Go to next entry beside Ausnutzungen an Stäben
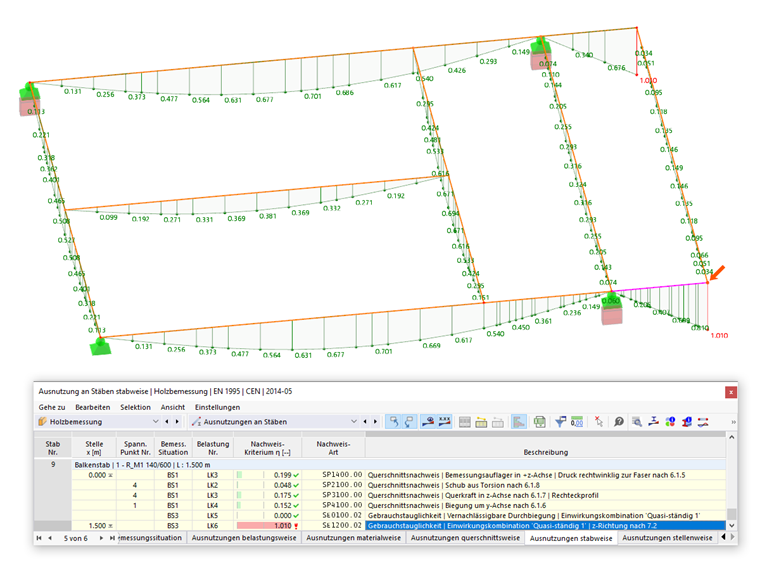Viewport: 760px width, 570px height. (x=376, y=422)
